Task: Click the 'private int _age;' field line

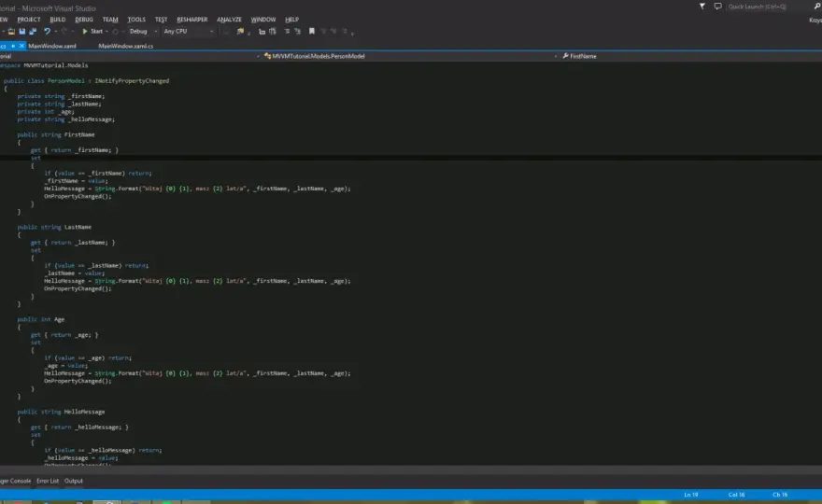Action: click(46, 112)
